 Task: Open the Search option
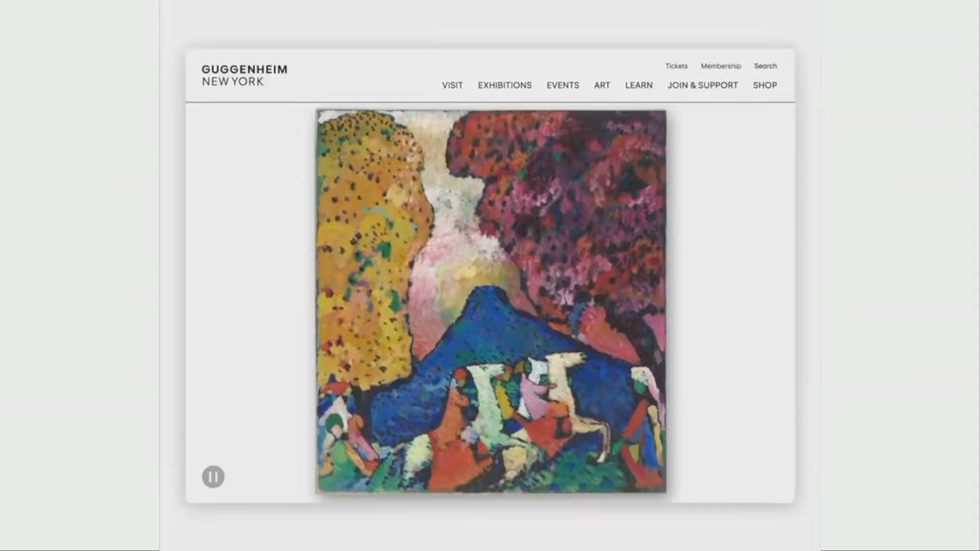pos(765,66)
